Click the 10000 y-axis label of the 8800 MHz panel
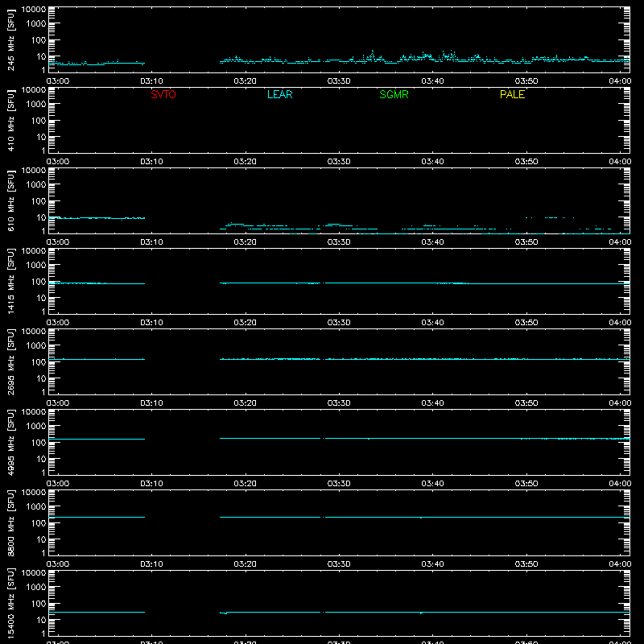This screenshot has width=644, height=644. (34, 493)
